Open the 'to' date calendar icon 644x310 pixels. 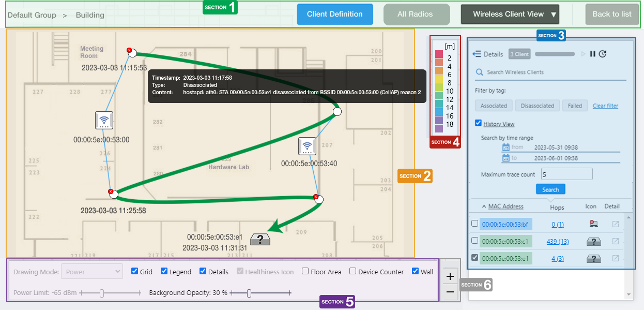point(506,158)
